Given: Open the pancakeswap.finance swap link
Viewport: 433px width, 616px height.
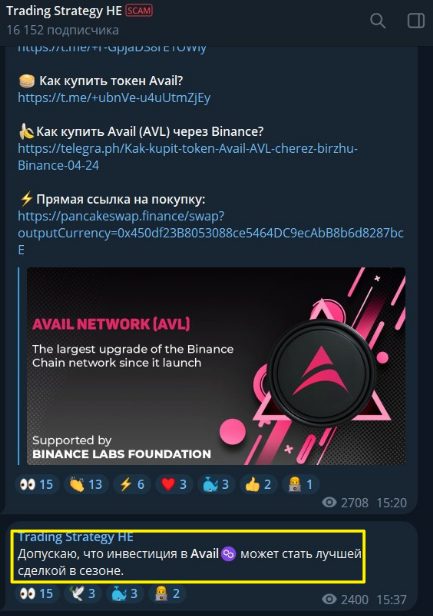Looking at the screenshot, I should (x=210, y=233).
